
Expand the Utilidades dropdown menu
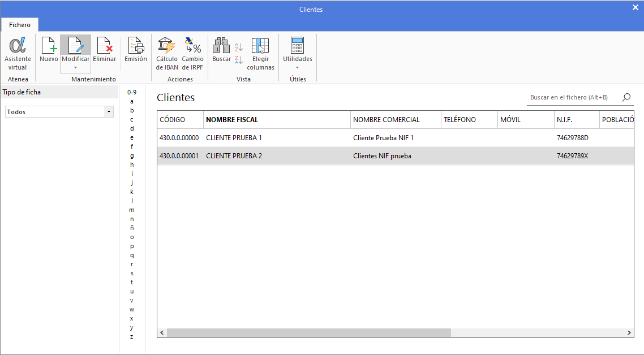pyautogui.click(x=297, y=67)
